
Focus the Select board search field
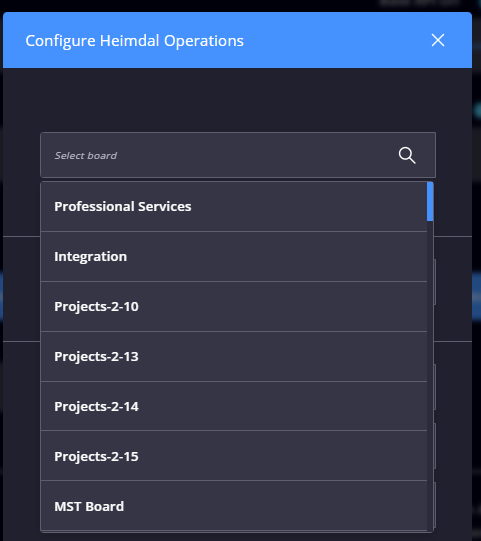click(x=238, y=155)
